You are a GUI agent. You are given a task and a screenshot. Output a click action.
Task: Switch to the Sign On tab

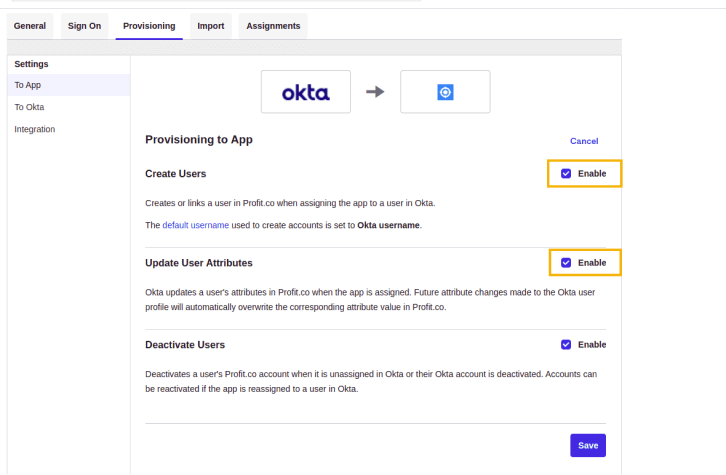pos(84,26)
